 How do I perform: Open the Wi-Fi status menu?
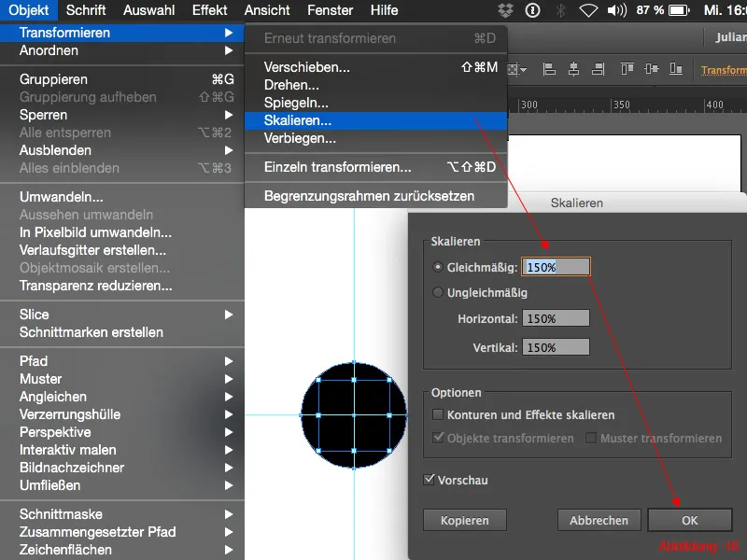pyautogui.click(x=588, y=10)
